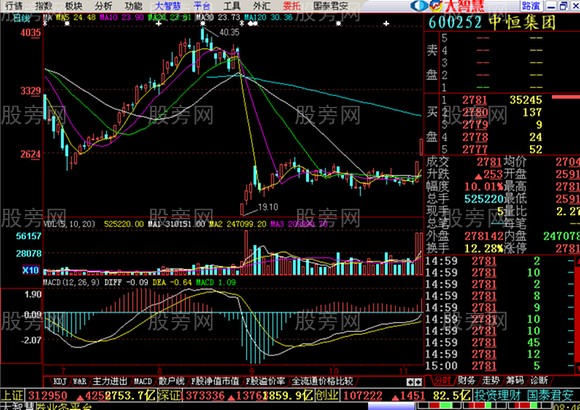Viewport: 580px width, 410px height.
Task: Click the 上证 index in the status bar
Action: (13, 396)
